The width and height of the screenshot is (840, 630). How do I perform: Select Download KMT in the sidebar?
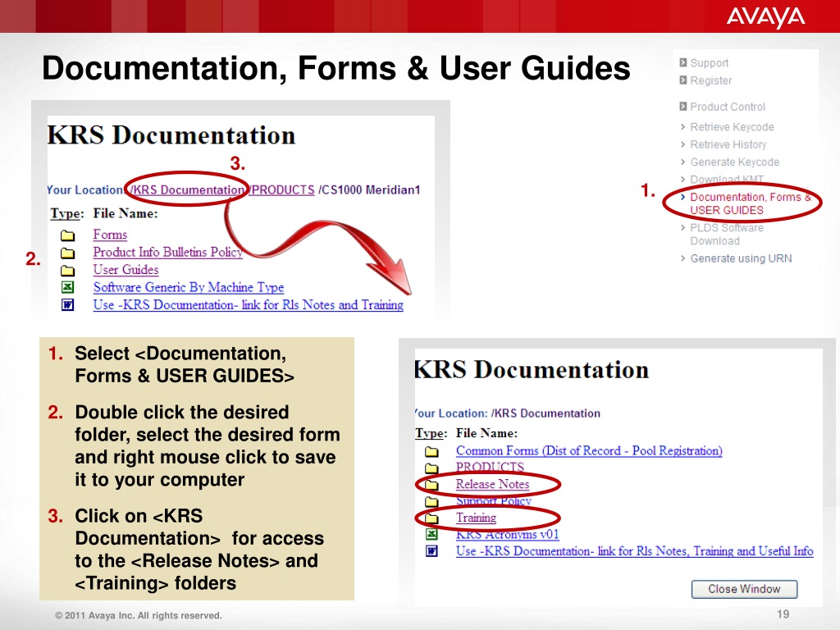(727, 179)
